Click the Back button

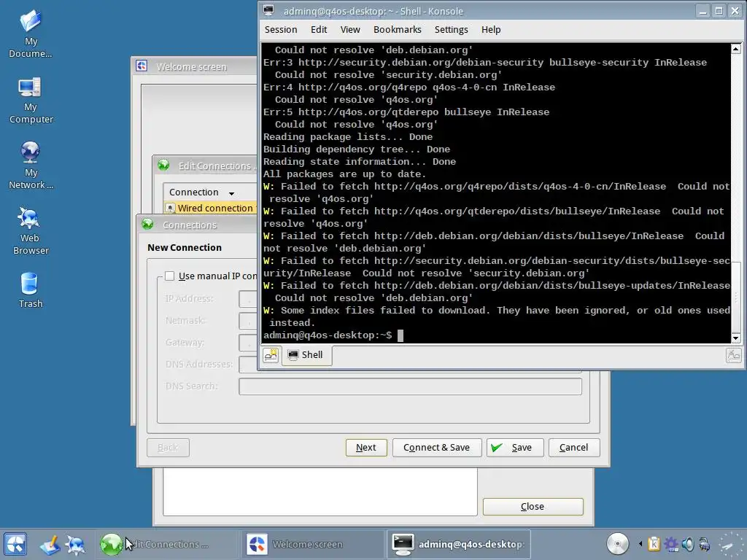pyautogui.click(x=168, y=448)
